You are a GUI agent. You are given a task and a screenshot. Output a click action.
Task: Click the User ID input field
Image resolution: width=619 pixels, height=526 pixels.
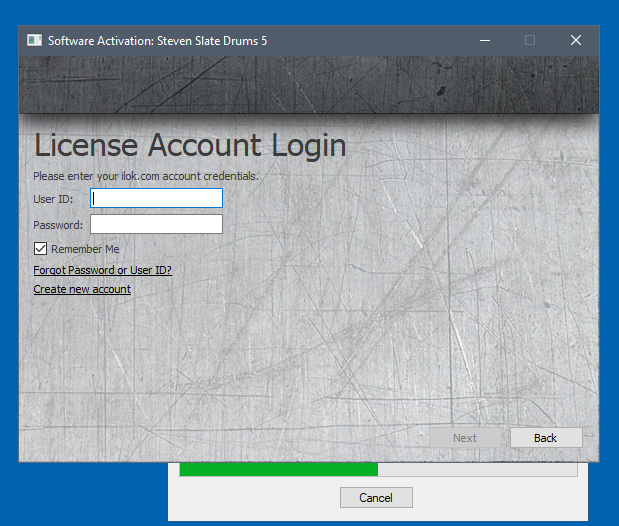(156, 198)
